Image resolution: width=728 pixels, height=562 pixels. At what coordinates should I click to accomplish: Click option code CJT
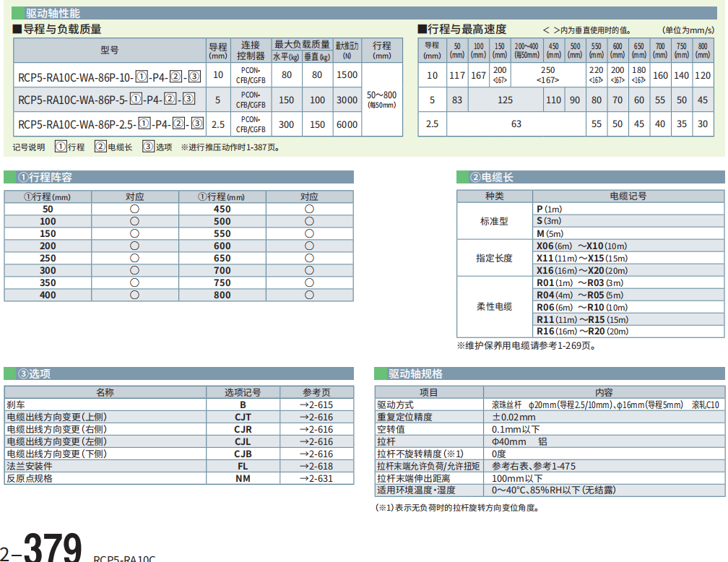pos(243,417)
